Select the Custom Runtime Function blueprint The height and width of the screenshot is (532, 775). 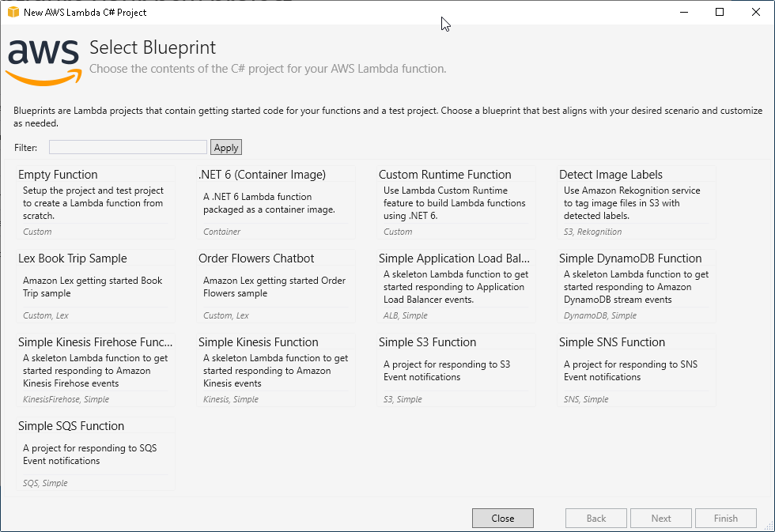tap(456, 202)
